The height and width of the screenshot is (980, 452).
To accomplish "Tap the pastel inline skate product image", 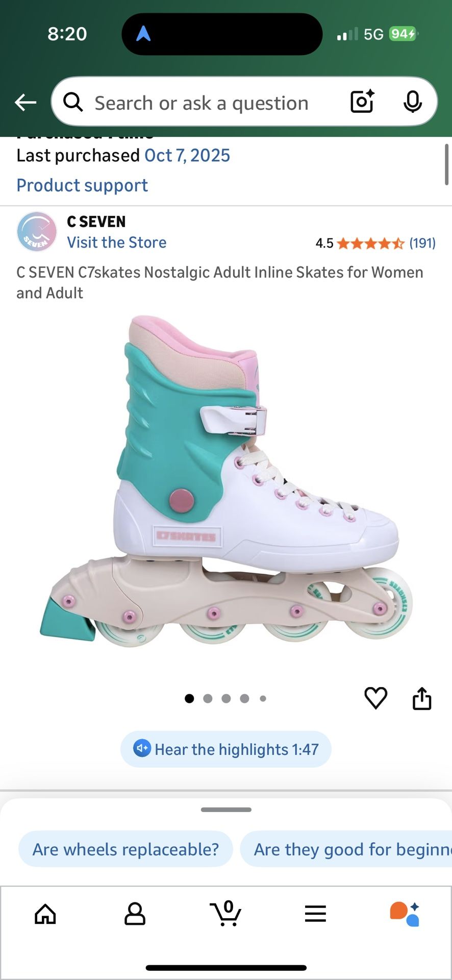I will point(226,481).
